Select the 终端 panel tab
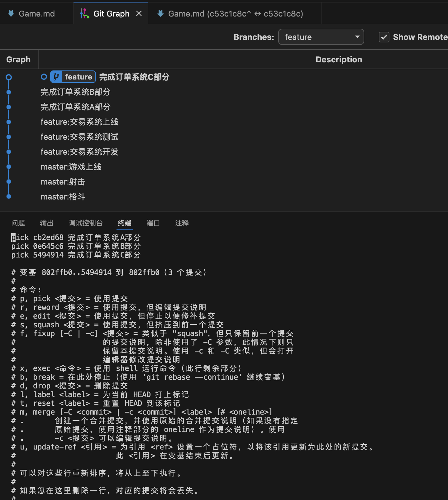The image size is (448, 500). 125,223
